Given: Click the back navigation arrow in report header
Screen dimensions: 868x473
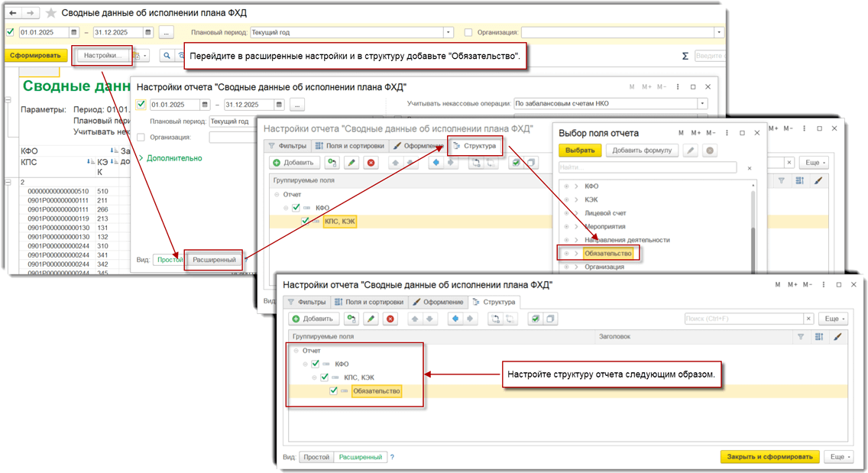Looking at the screenshot, I should click(13, 14).
